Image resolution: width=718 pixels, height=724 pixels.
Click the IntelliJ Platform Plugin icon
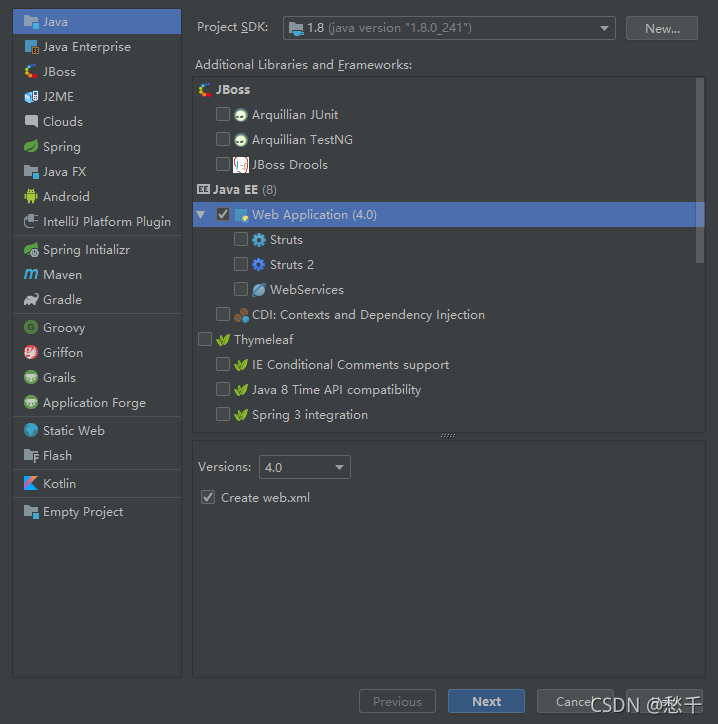click(31, 221)
